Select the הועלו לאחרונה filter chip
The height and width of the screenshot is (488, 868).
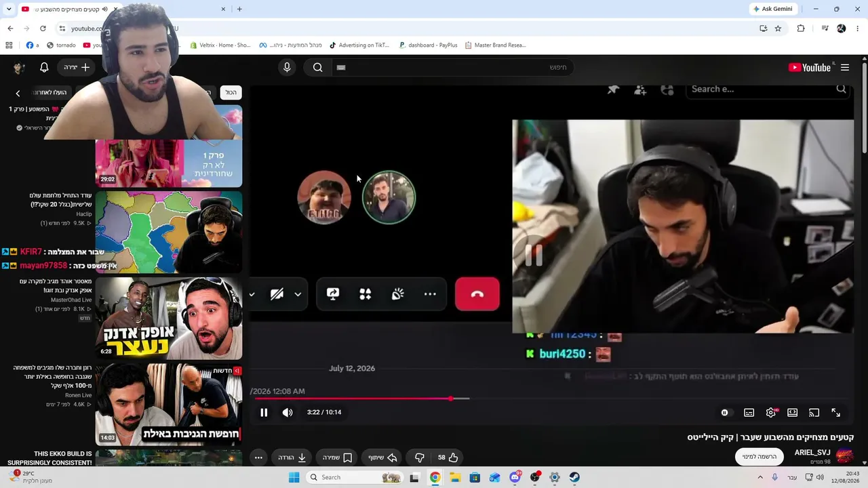tap(51, 92)
